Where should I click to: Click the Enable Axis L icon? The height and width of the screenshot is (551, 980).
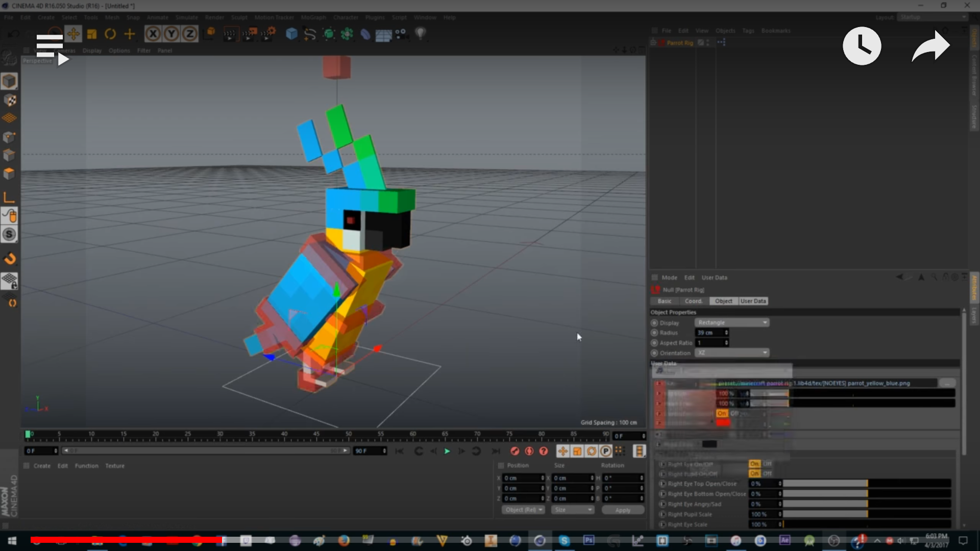point(9,197)
